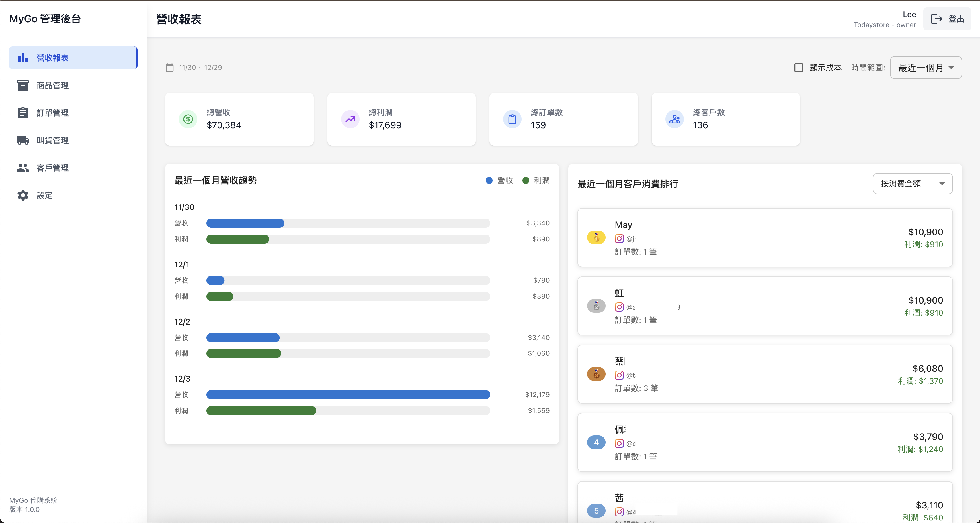Open 叫貨管理 via the truck icon
The height and width of the screenshot is (523, 980).
point(23,140)
